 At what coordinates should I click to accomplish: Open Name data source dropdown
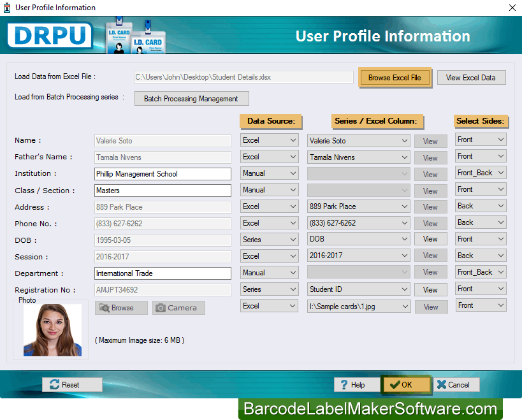click(270, 140)
